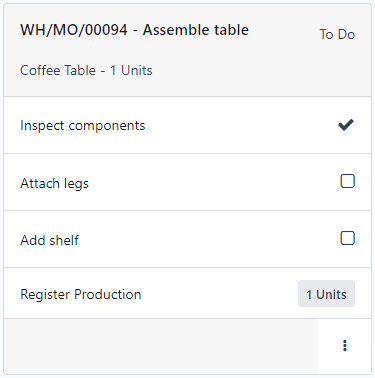
Task: Select the Register Production step label
Action: tap(81, 294)
